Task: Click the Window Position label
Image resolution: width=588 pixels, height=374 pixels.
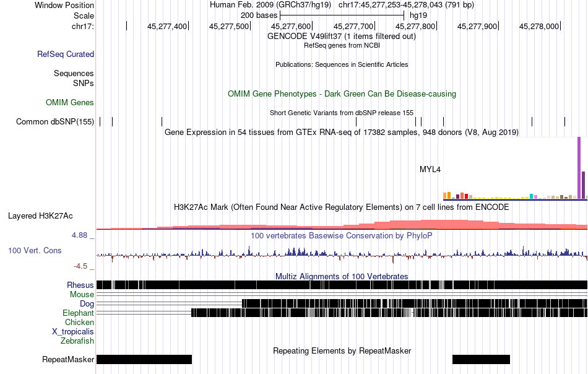Action: (64, 5)
